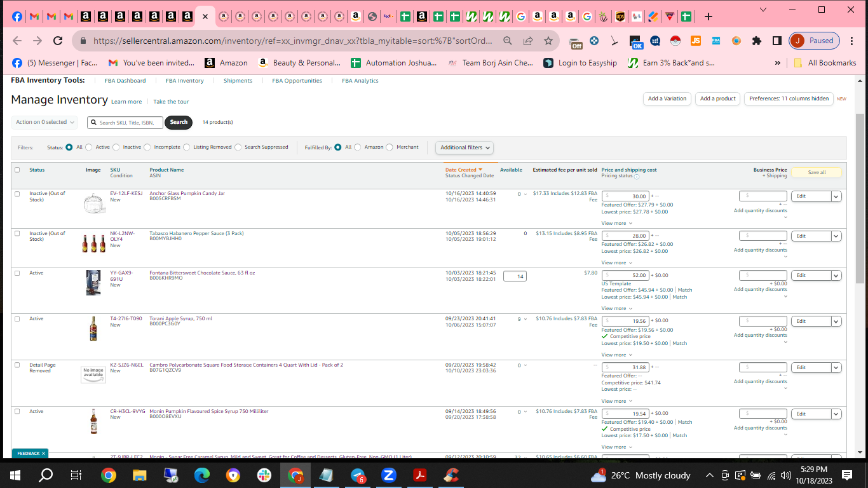Click the extension icon labeled Off
Viewport: 868px width, 488px height.
point(576,42)
